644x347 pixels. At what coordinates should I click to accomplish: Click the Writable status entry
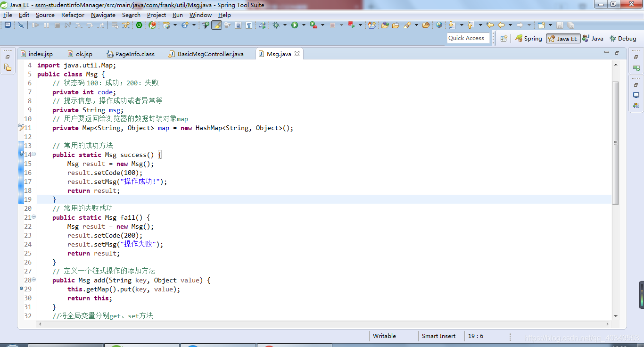[384, 336]
